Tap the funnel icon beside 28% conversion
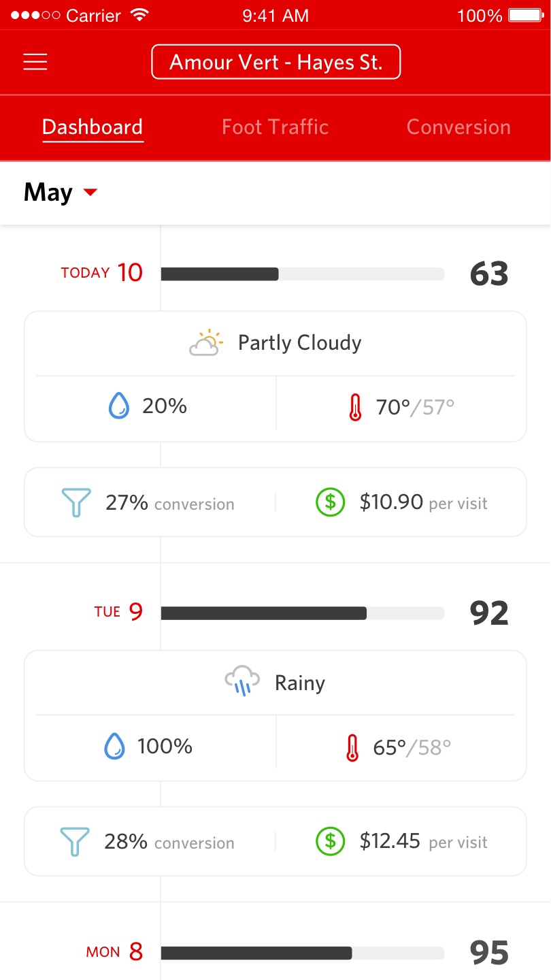This screenshot has width=551, height=980. [75, 842]
